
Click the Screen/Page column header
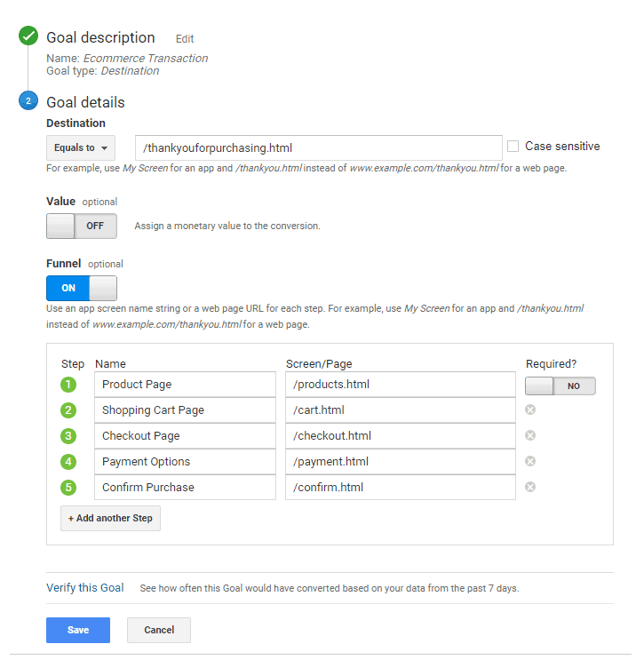(319, 363)
